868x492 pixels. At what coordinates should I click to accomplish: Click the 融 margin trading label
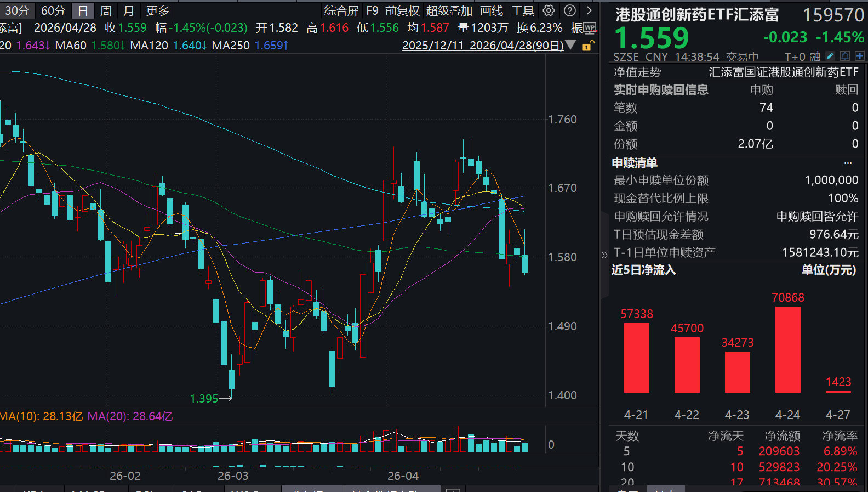pyautogui.click(x=815, y=56)
